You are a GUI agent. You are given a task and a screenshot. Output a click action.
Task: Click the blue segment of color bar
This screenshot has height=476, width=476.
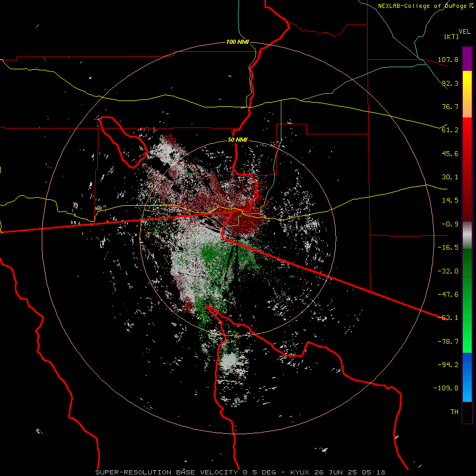pos(467,377)
